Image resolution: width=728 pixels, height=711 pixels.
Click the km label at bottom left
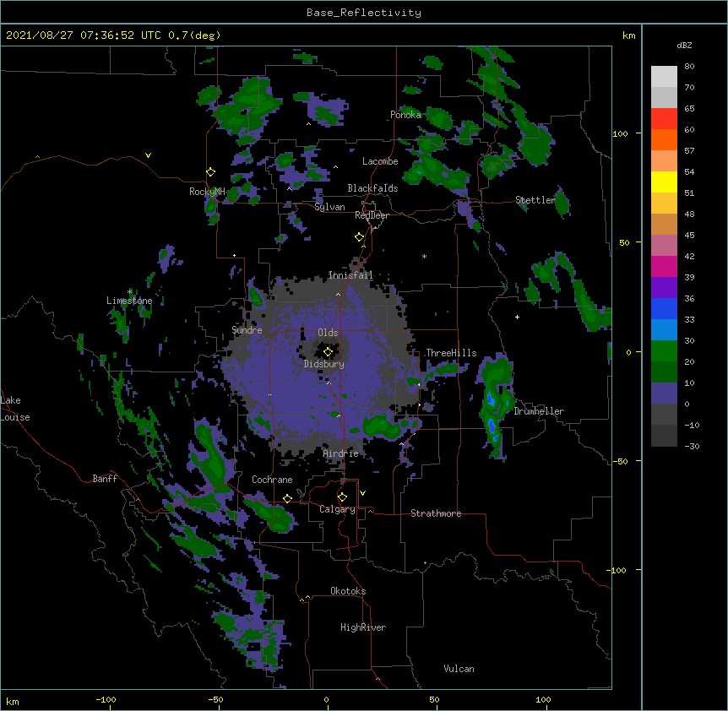13,701
